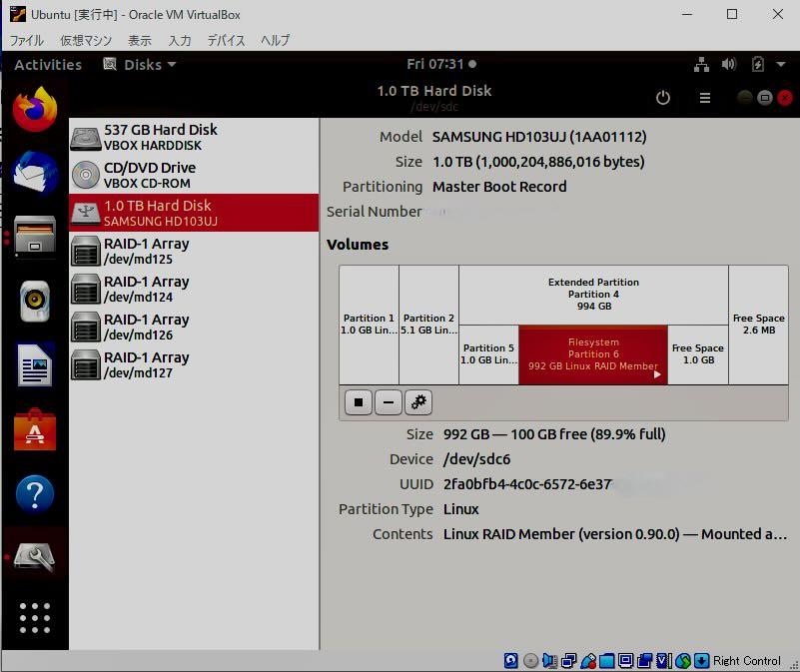Select the 2.6 MB Free Space block

759,325
